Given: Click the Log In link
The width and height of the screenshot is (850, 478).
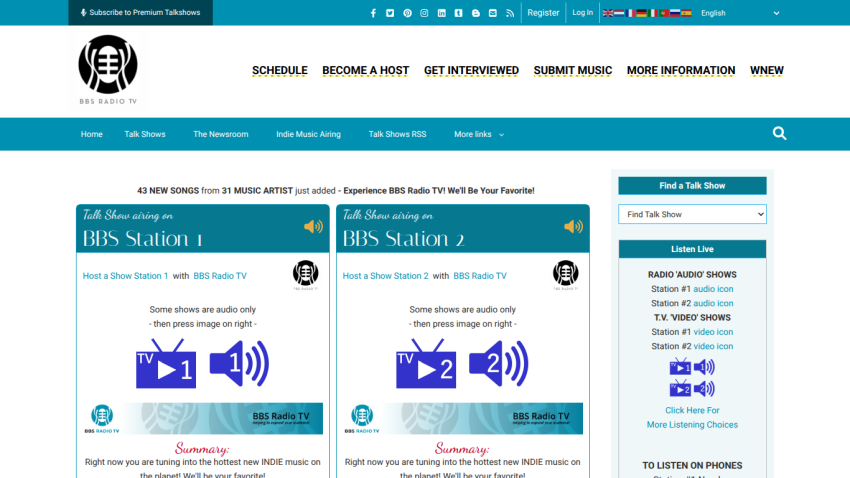Looking at the screenshot, I should (583, 13).
